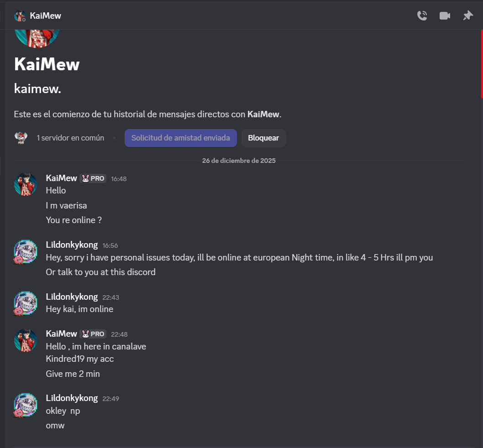Click KaiMew's small avatar in the header
Viewport: 483px width, 448px height.
[x=20, y=16]
